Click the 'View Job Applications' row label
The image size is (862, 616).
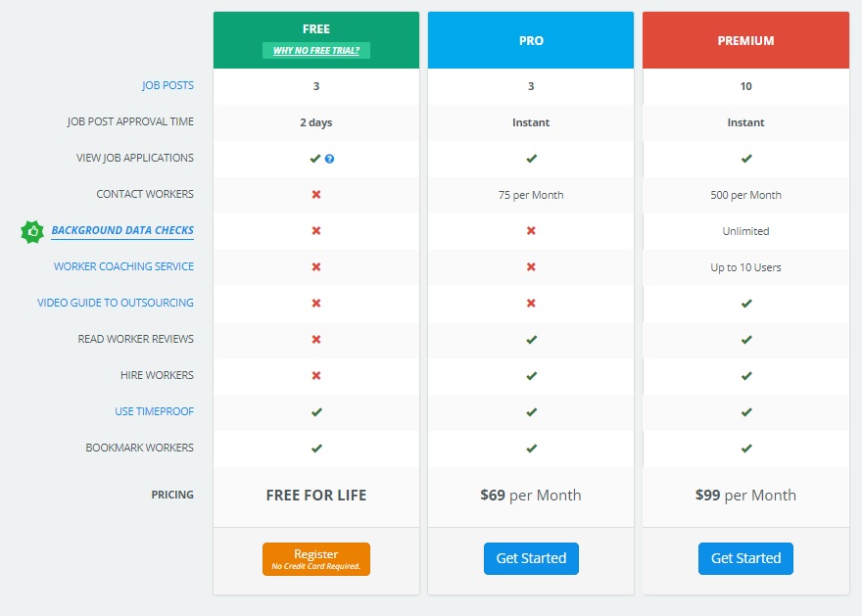135,158
